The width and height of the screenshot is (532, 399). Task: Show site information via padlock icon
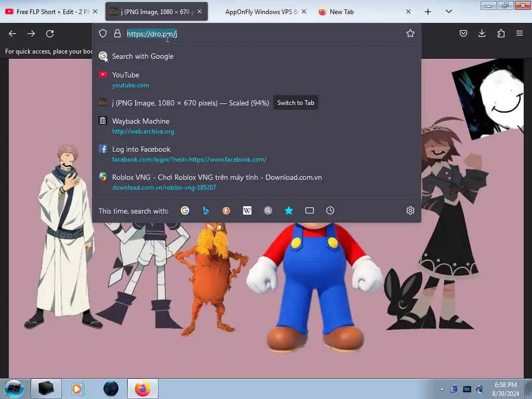pyautogui.click(x=117, y=33)
